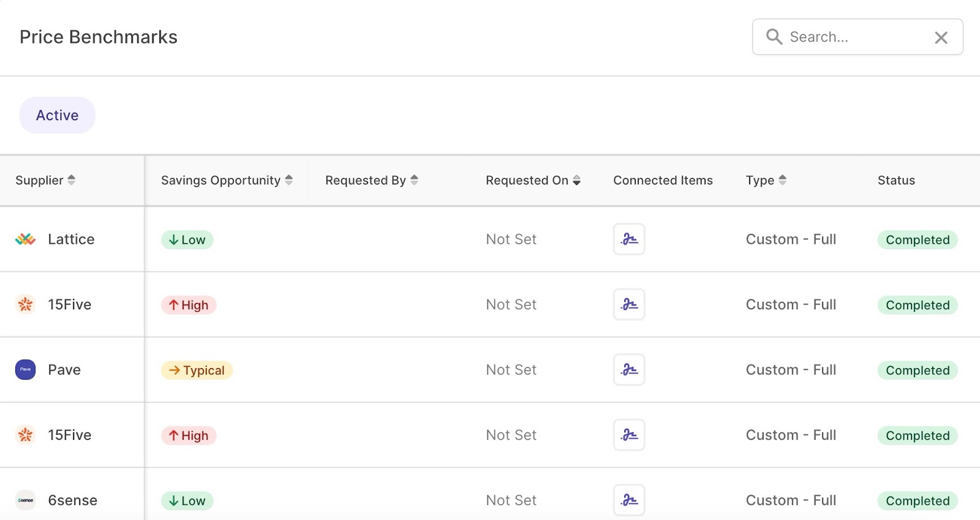Click the search magnifier icon
This screenshot has width=980, height=520.
coord(774,37)
